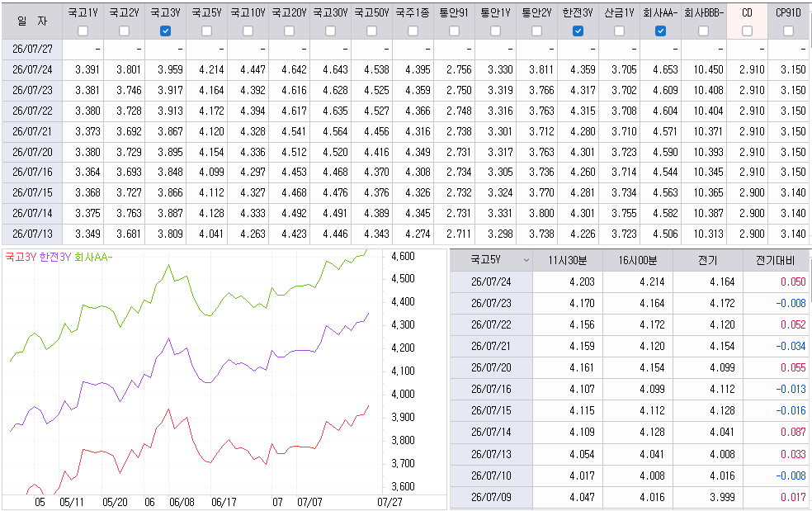812x511 pixels.
Task: Enable the 국고2Y checkbox
Action: [124, 31]
